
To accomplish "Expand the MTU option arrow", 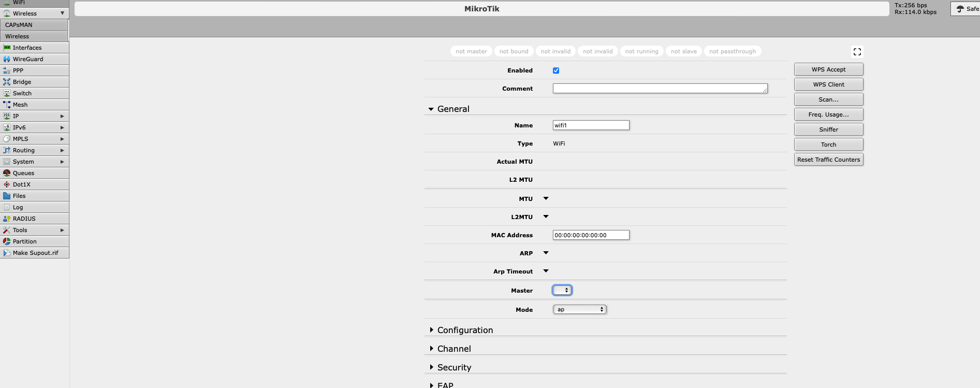I will coord(546,198).
